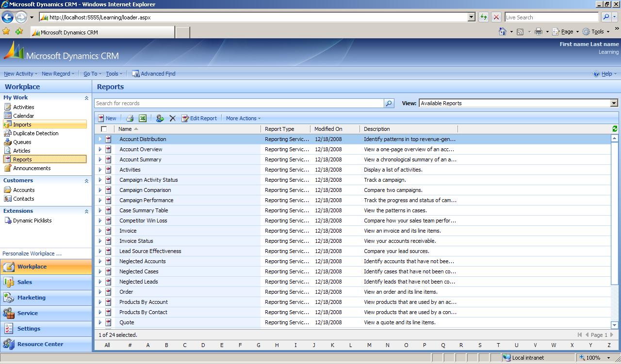Expand the Account Distribution row arrow

100,139
